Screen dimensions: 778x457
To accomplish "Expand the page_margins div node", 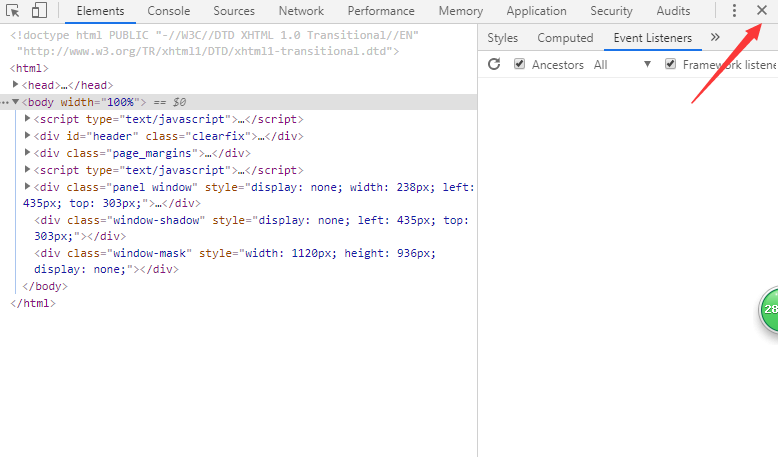I will (x=28, y=152).
